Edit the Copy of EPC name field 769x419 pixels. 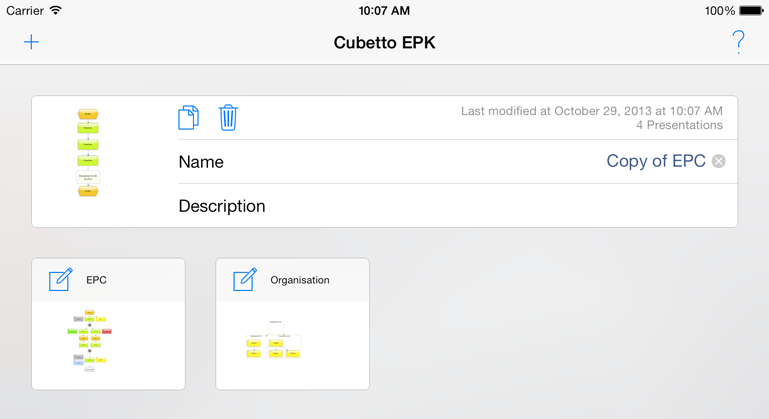(656, 161)
